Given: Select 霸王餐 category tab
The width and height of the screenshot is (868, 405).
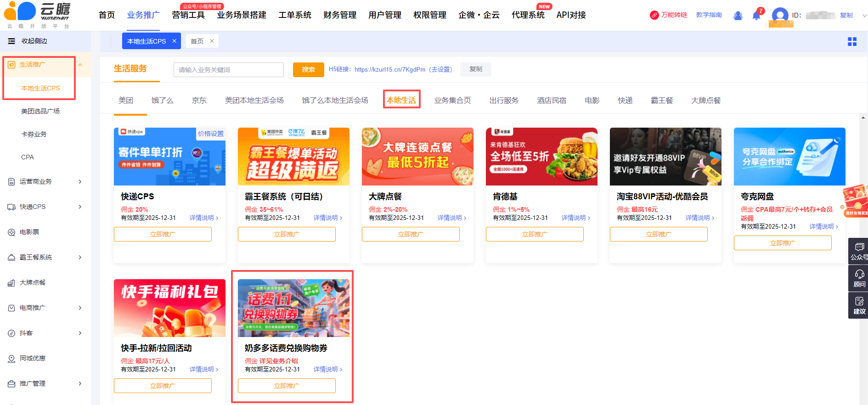Looking at the screenshot, I should click(x=662, y=100).
